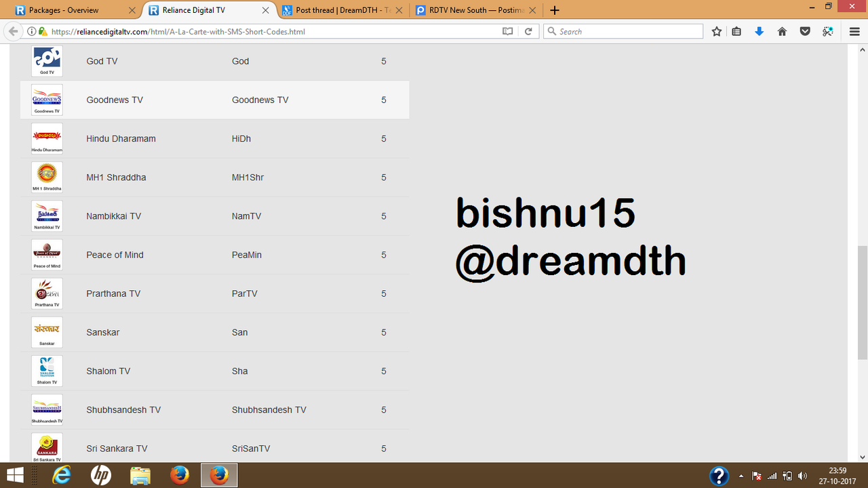868x488 pixels.
Task: Open the Action Center flag icon
Action: pos(757,476)
